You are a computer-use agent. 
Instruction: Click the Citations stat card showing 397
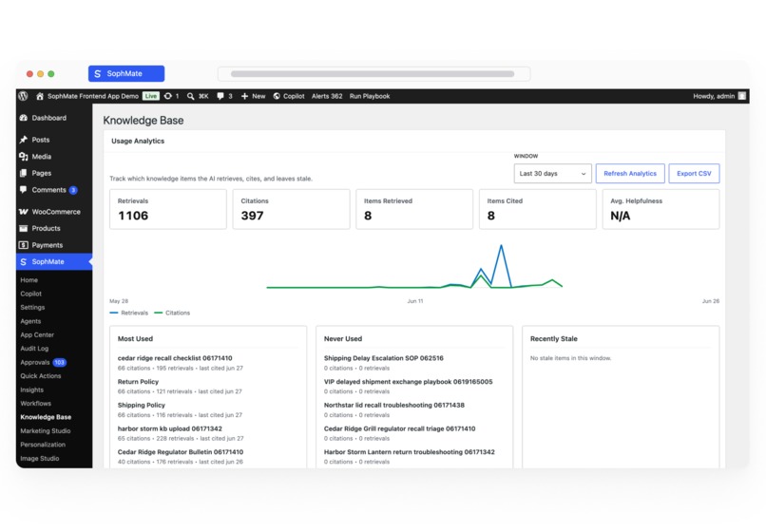(x=291, y=209)
